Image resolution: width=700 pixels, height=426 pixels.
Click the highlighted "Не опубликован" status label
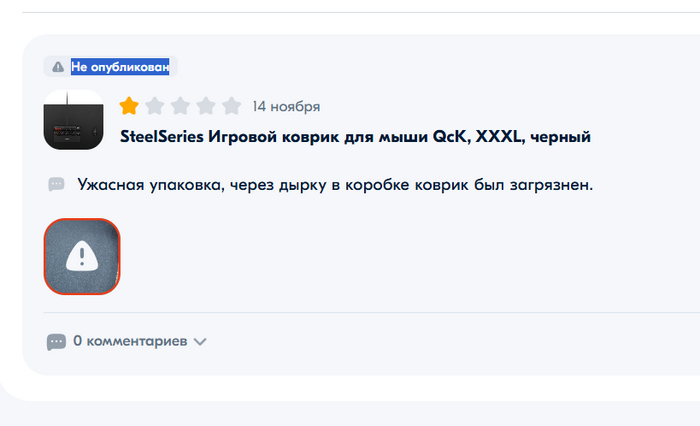tap(119, 67)
